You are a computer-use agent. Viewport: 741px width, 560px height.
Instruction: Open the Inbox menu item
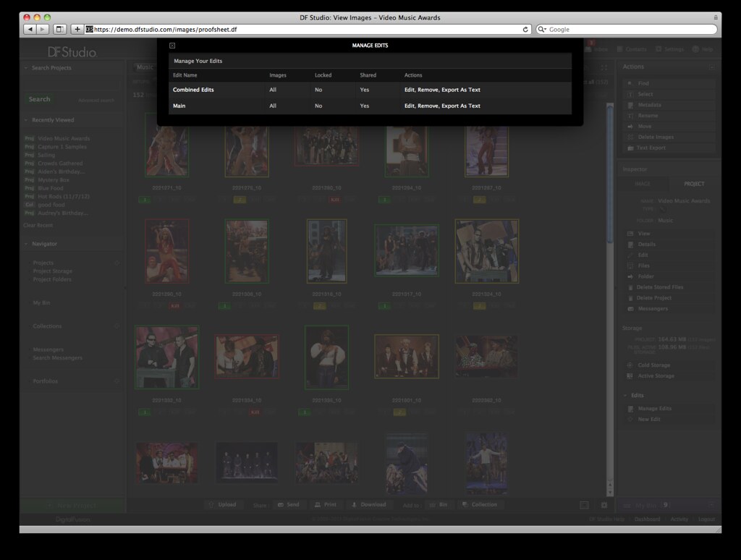(x=596, y=49)
